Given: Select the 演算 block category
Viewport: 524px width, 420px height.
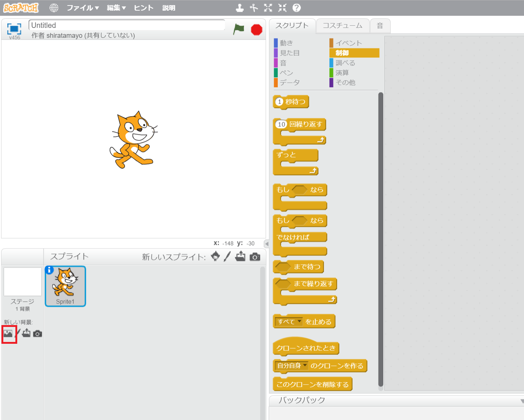Looking at the screenshot, I should pyautogui.click(x=342, y=73).
